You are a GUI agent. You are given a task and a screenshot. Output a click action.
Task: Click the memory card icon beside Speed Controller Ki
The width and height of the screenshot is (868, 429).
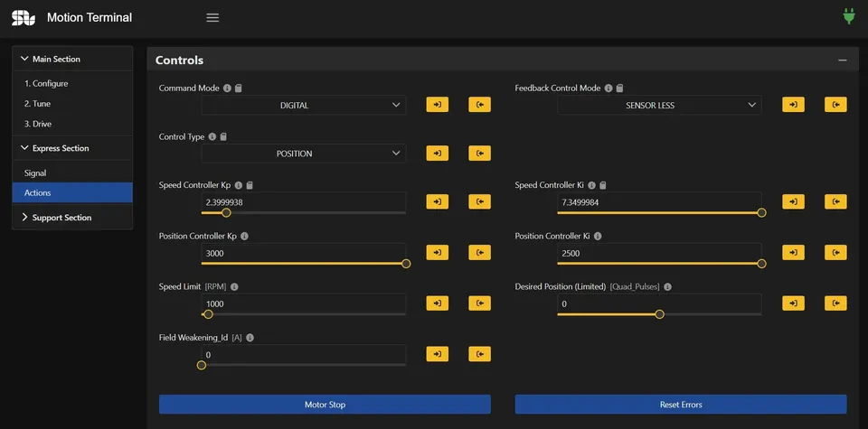603,185
